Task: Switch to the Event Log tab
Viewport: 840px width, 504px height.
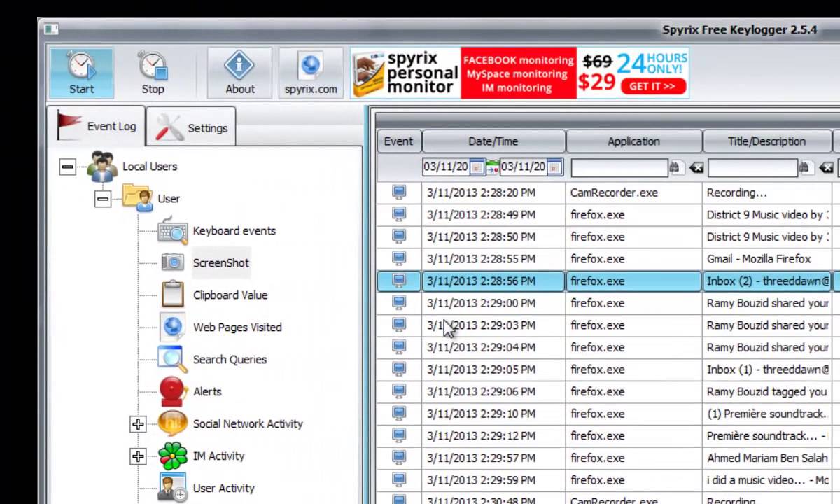Action: (97, 126)
